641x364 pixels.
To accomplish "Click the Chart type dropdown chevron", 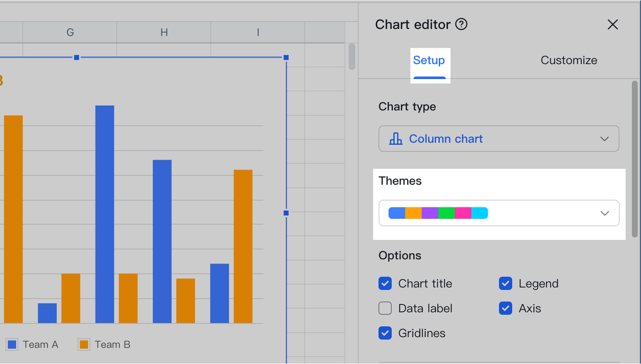I will pos(604,139).
